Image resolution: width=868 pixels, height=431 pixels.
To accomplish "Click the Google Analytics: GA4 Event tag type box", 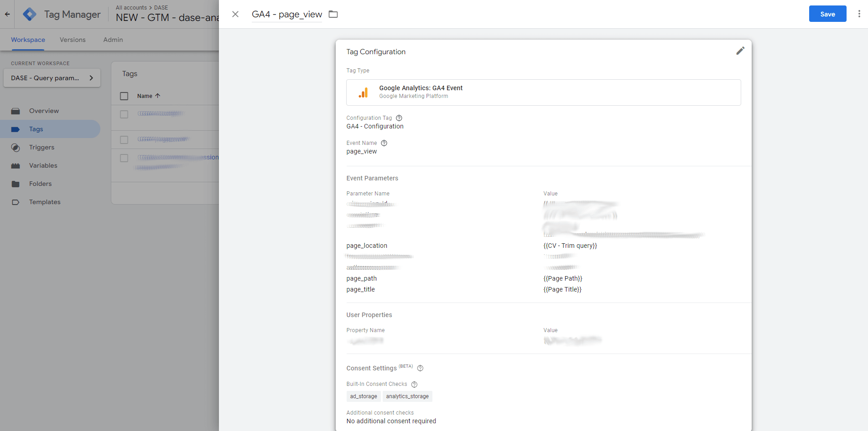I will coord(543,92).
